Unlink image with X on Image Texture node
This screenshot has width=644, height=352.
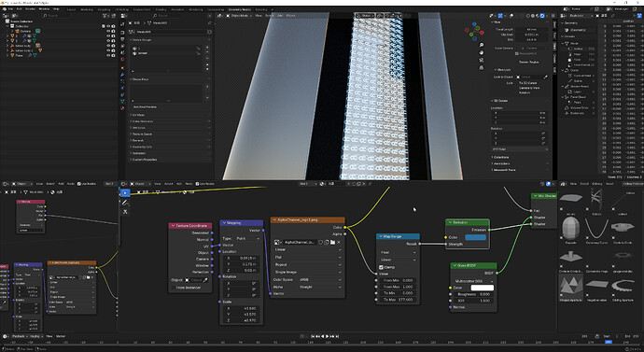click(x=339, y=243)
